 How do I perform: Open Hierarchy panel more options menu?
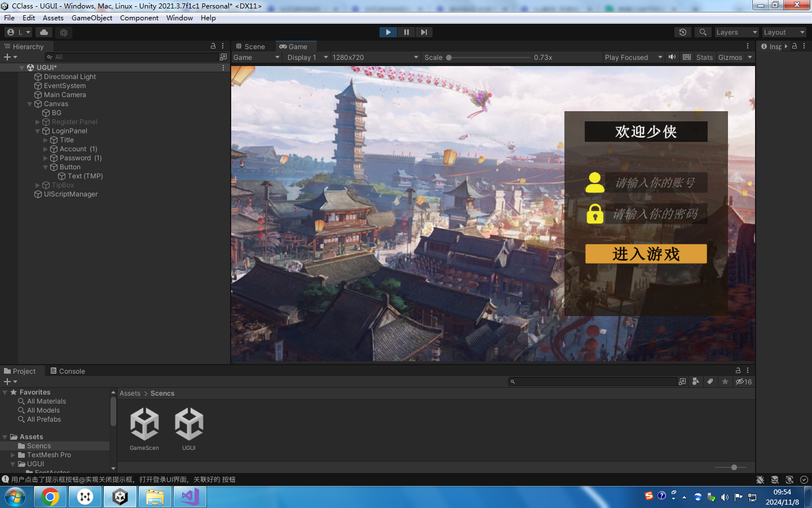(223, 46)
